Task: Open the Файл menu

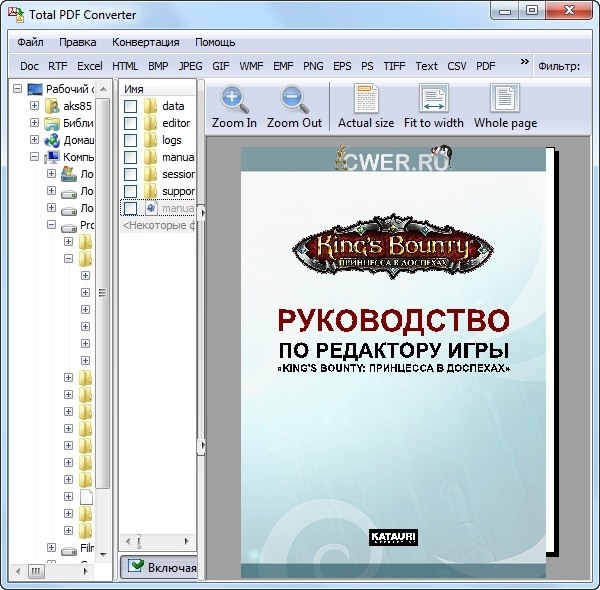Action: click(x=30, y=42)
